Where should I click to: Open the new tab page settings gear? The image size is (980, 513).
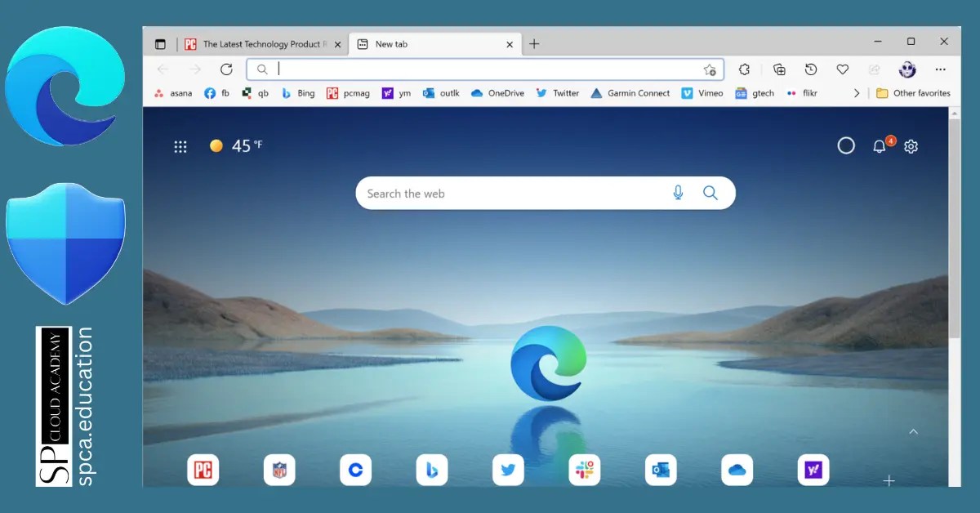(x=911, y=146)
